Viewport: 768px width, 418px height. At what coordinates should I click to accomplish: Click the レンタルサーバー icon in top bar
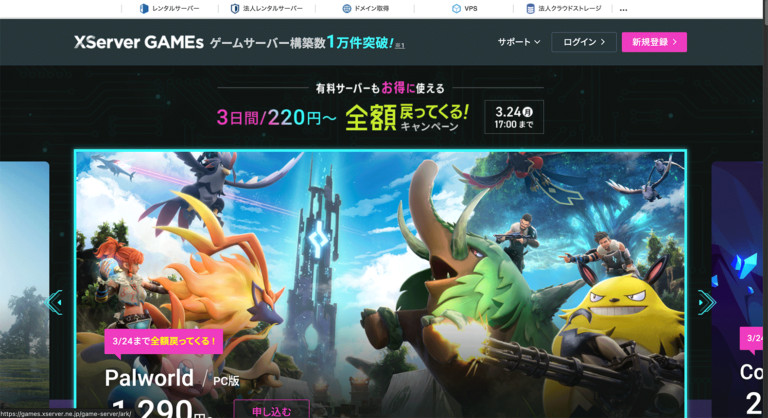click(x=144, y=8)
